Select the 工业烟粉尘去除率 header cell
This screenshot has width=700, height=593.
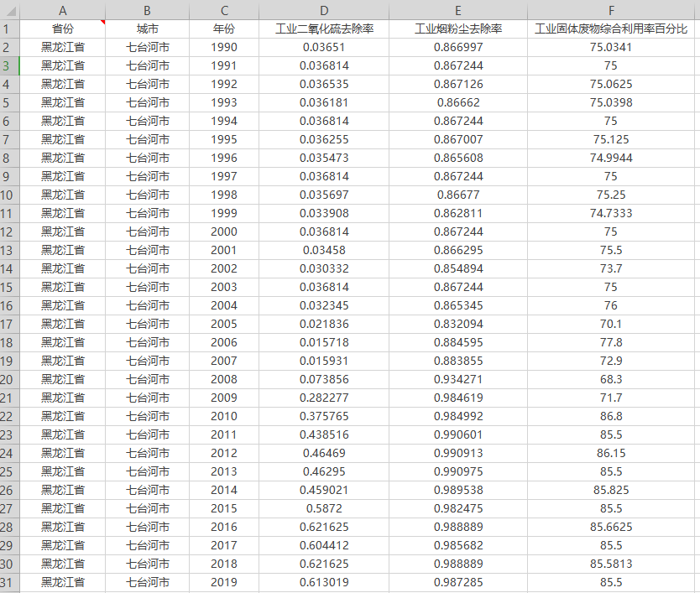[x=458, y=29]
